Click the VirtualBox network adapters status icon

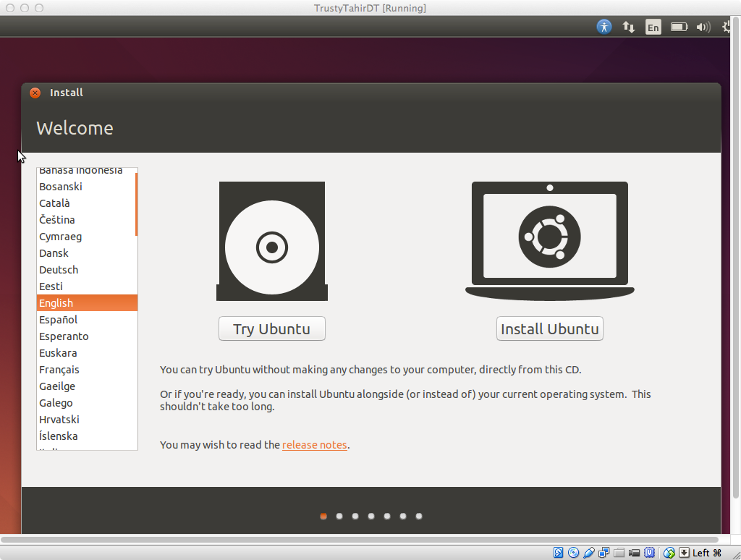(x=604, y=553)
